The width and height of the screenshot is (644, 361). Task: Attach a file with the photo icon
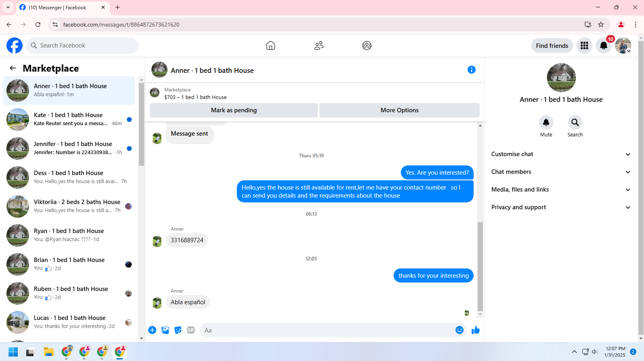(165, 330)
